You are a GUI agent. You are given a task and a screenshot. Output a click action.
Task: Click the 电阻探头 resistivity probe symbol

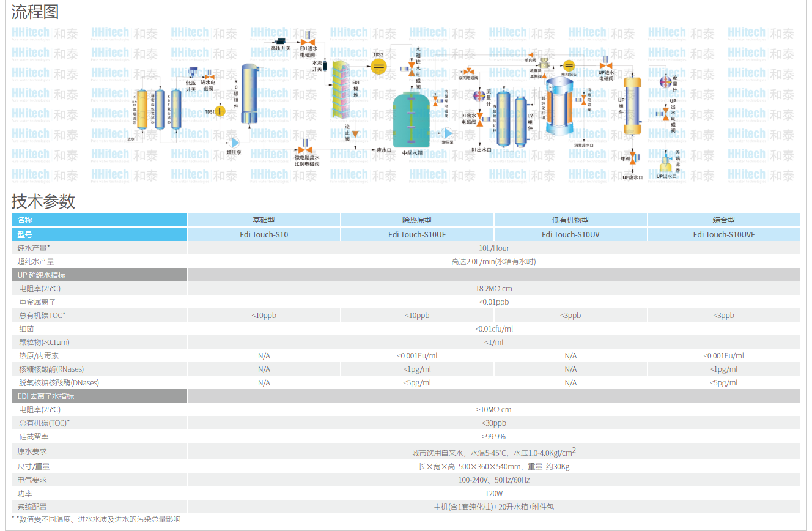point(569,65)
